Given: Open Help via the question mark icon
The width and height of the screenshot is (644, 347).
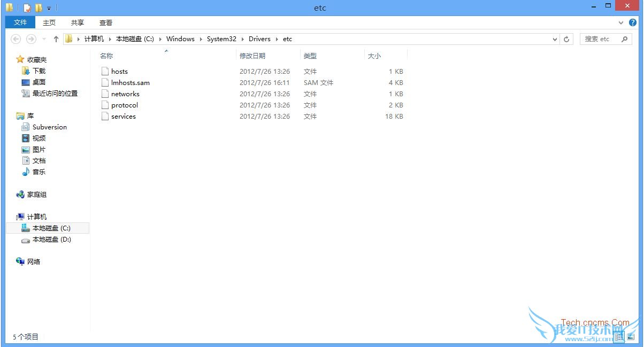Looking at the screenshot, I should (633, 22).
